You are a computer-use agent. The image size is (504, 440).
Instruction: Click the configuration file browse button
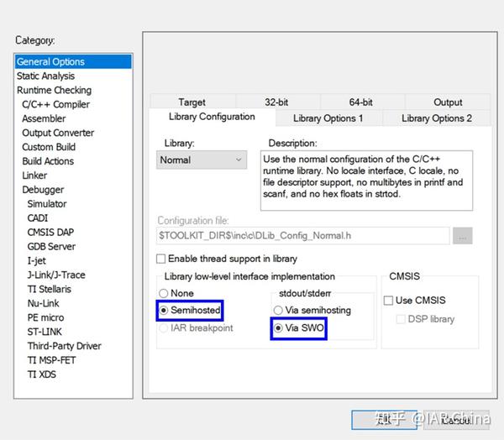(x=463, y=236)
